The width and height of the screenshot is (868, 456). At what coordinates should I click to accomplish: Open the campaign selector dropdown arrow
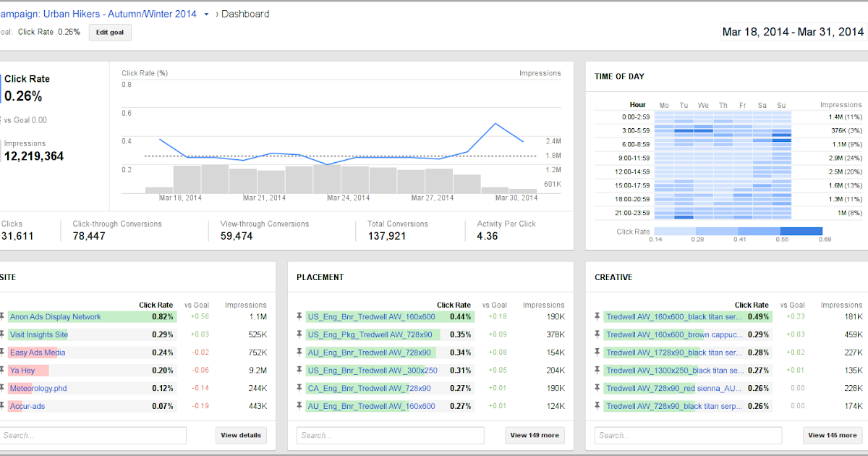[x=206, y=14]
